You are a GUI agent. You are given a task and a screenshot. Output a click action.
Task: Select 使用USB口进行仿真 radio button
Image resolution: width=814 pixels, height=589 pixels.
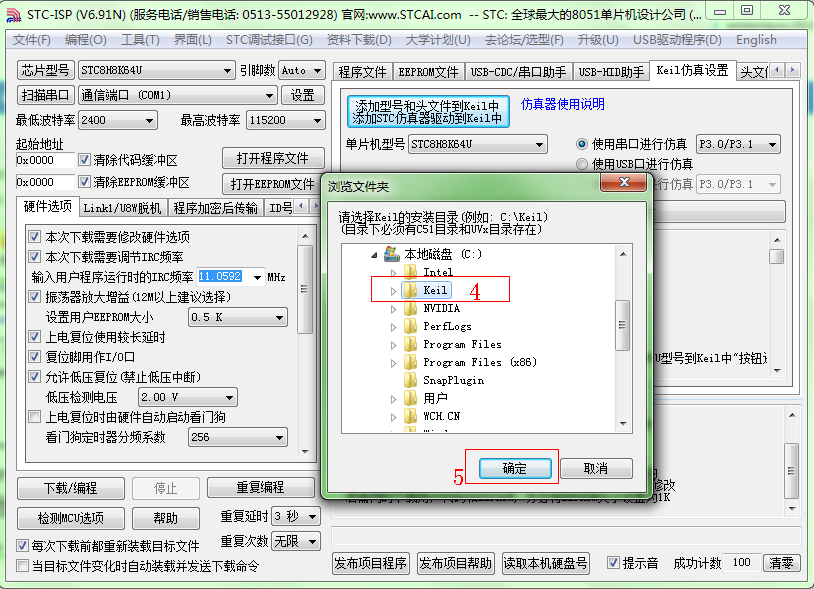pyautogui.click(x=582, y=165)
